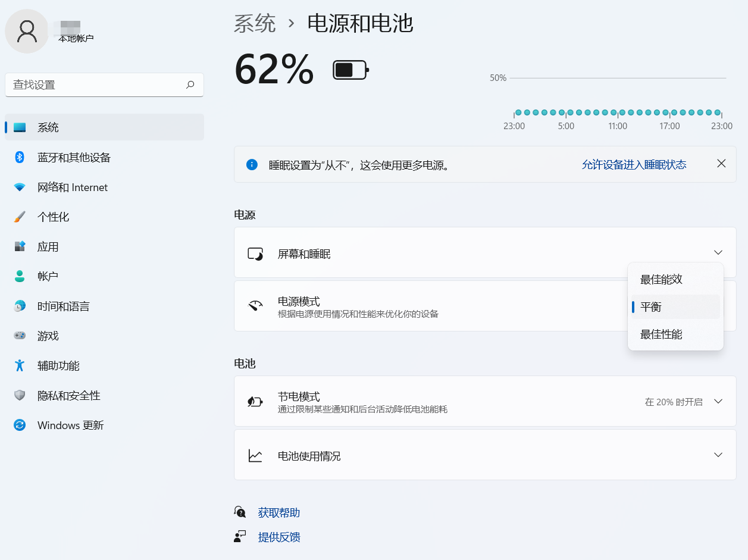Click the 查找设置 search field
The image size is (748, 560).
tap(95, 85)
